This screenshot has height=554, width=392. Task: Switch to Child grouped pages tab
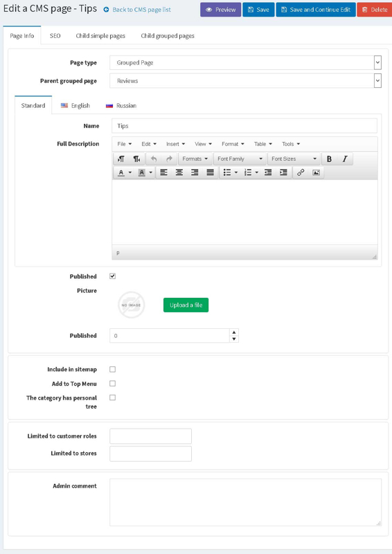pos(168,36)
